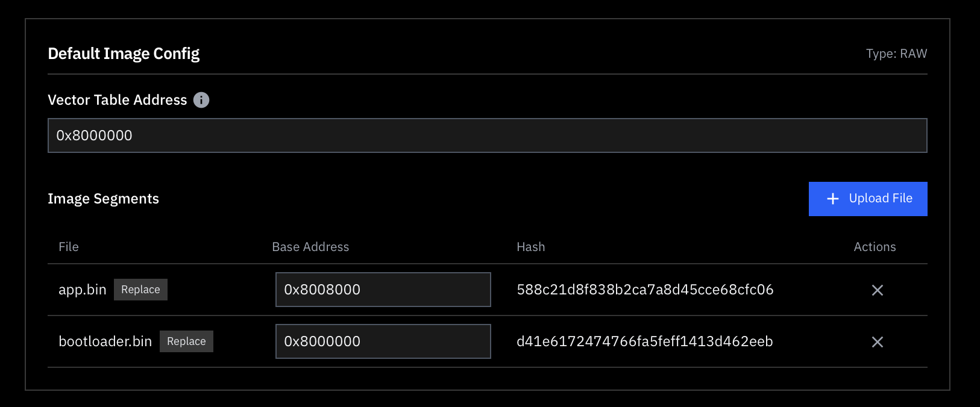Remove the app.bin segment
Viewport: 980px width, 407px height.
click(877, 290)
